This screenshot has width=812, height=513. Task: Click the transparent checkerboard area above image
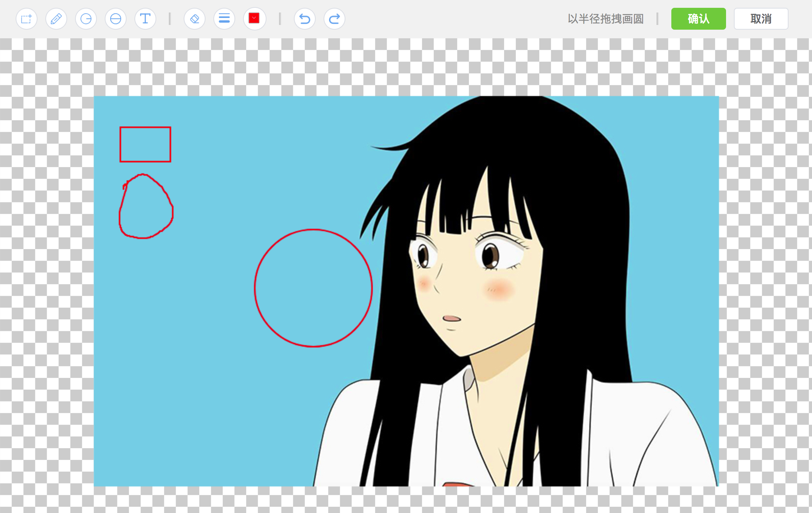tap(391, 66)
